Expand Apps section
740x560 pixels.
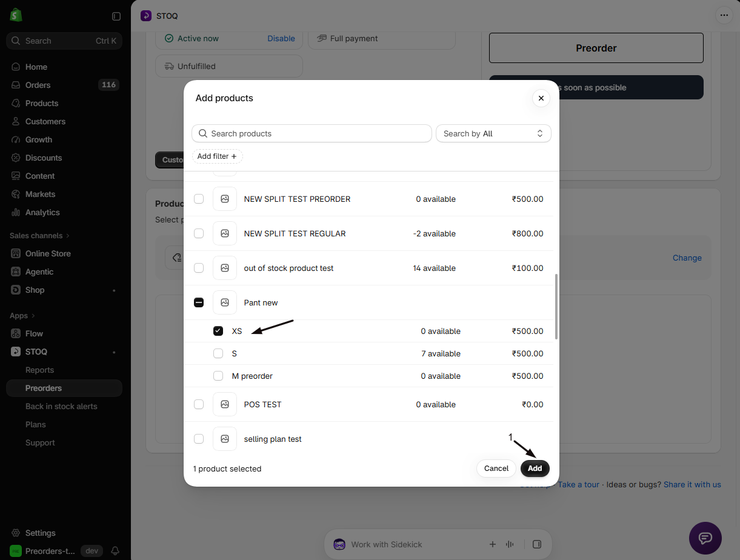(22, 315)
